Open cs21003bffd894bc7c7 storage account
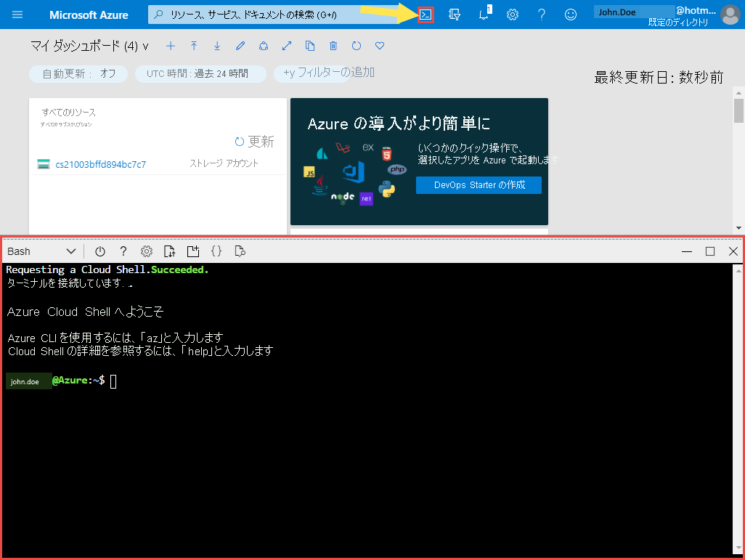 coord(101,164)
